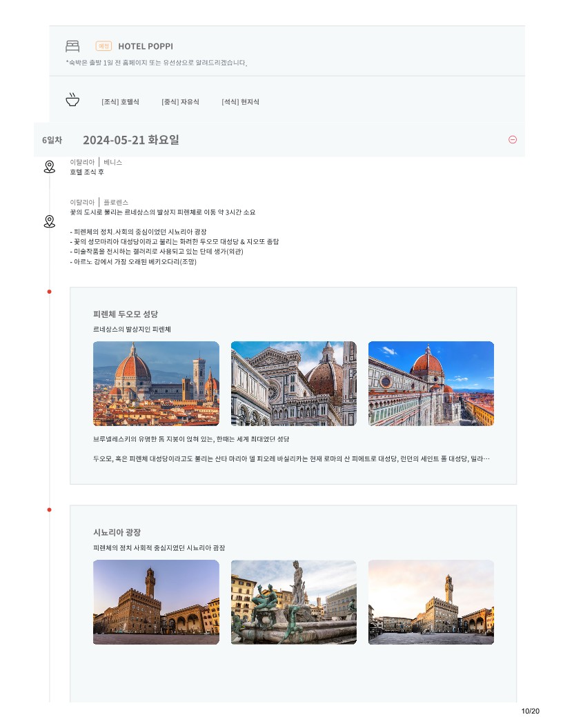Click the location pin icon next to 베니스
Viewport: 563px width, 728px height.
(x=49, y=167)
